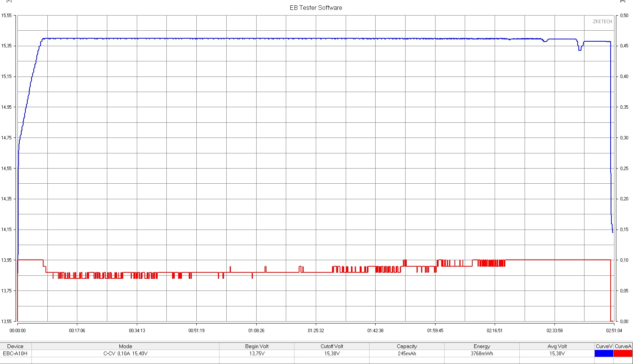Click the CurveV column header
Screen dimensions: 633x364
coord(604,346)
